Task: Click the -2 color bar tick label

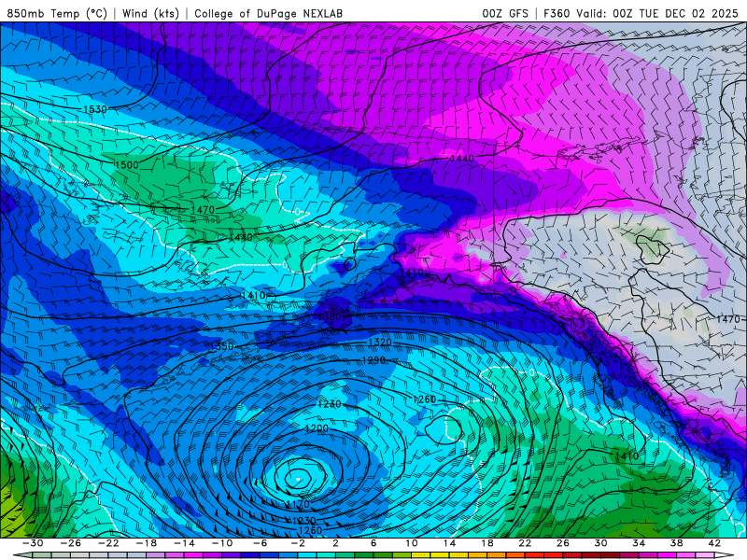Action: click(x=297, y=543)
